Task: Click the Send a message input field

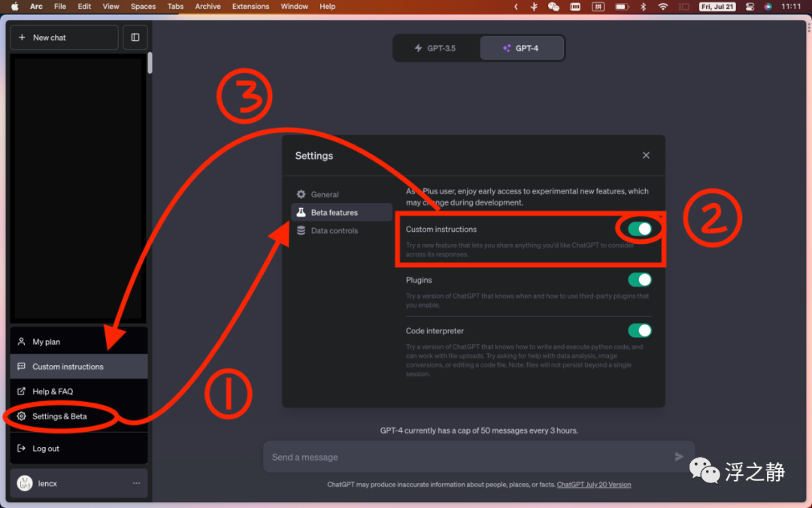Action: tap(466, 457)
